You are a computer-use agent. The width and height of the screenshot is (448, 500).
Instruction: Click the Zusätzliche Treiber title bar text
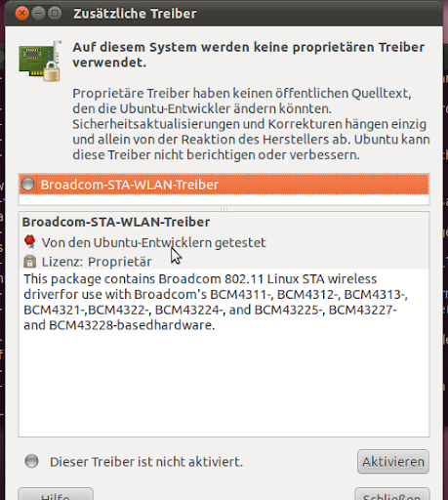click(135, 14)
